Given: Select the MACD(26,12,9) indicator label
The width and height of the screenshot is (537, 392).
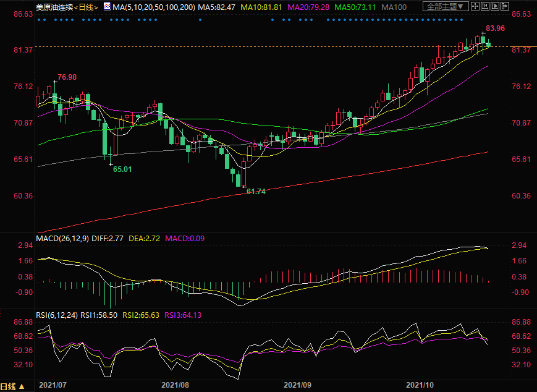Looking at the screenshot, I should 62,237.
